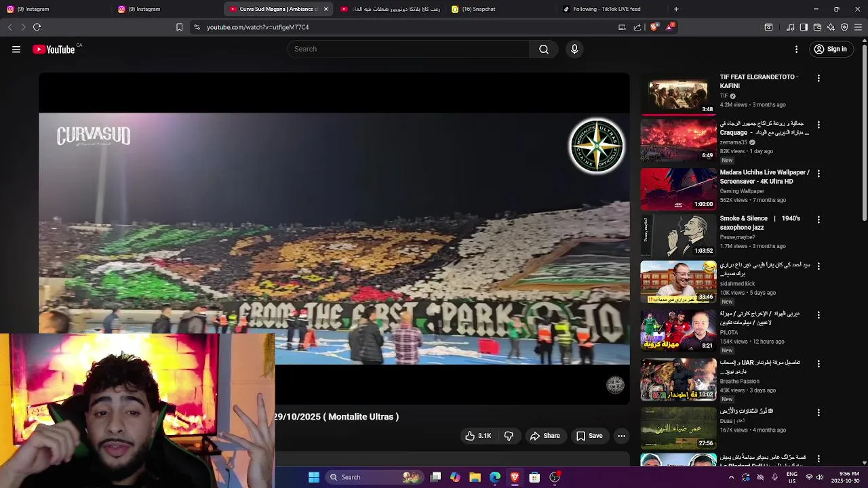Open the PILOTA video thumbnail

(x=678, y=330)
